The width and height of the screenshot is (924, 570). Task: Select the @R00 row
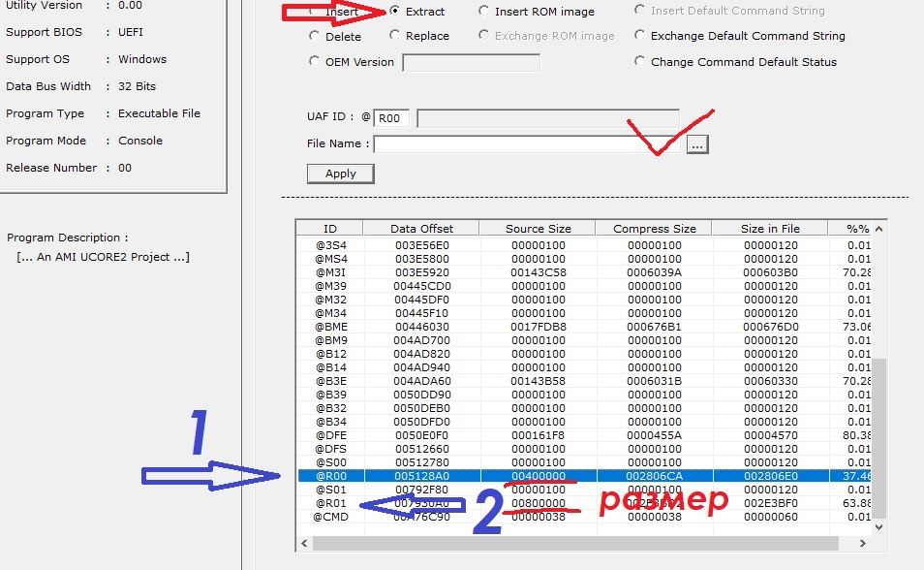click(585, 476)
